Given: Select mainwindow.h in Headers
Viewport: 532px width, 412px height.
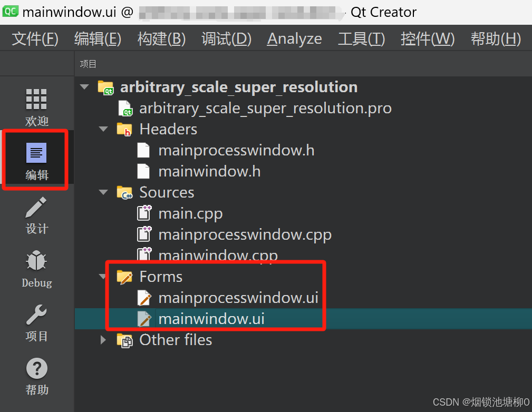Looking at the screenshot, I should (x=210, y=172).
